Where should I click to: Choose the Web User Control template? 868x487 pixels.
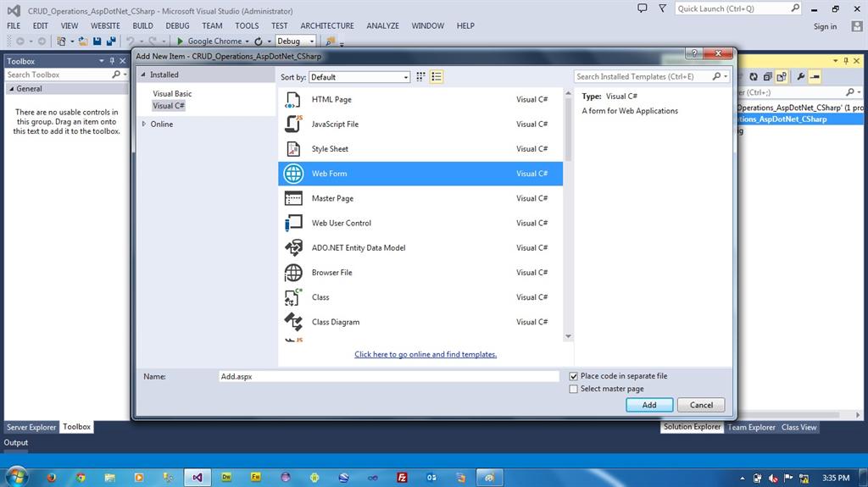pos(420,223)
